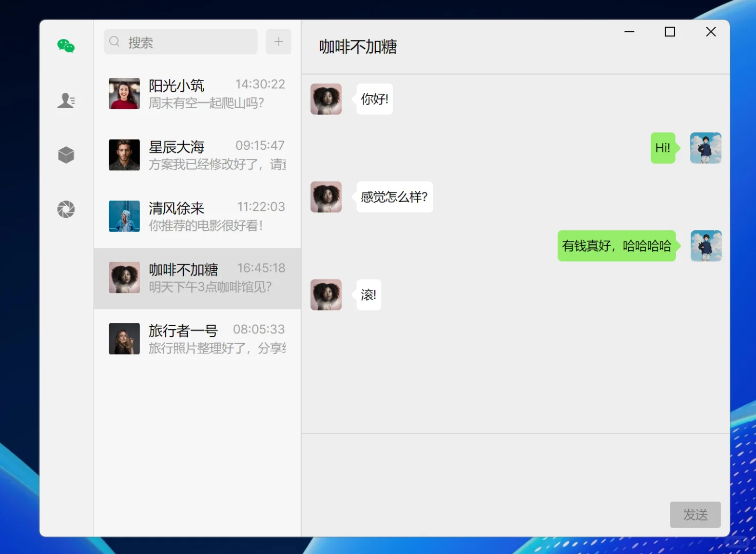Viewport: 756px width, 554px height.
Task: Click the 咖啡不加糖 chat header title
Action: (x=358, y=47)
